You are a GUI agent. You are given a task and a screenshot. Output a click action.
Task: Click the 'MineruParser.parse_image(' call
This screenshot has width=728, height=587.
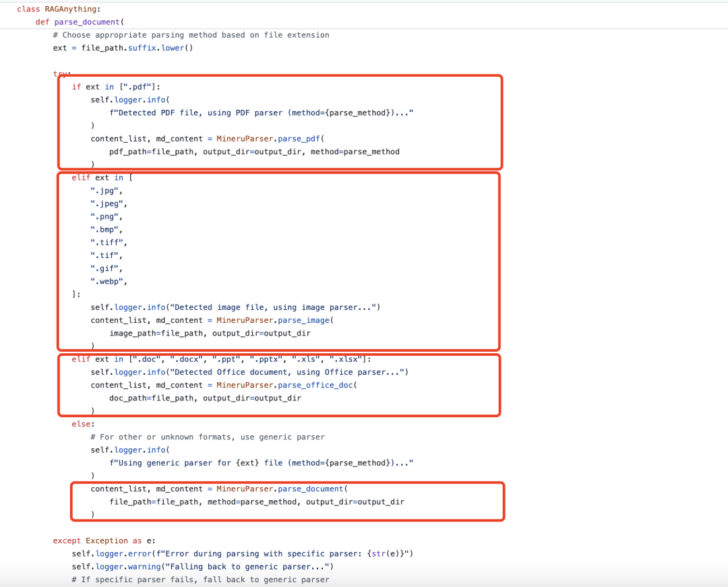click(275, 320)
